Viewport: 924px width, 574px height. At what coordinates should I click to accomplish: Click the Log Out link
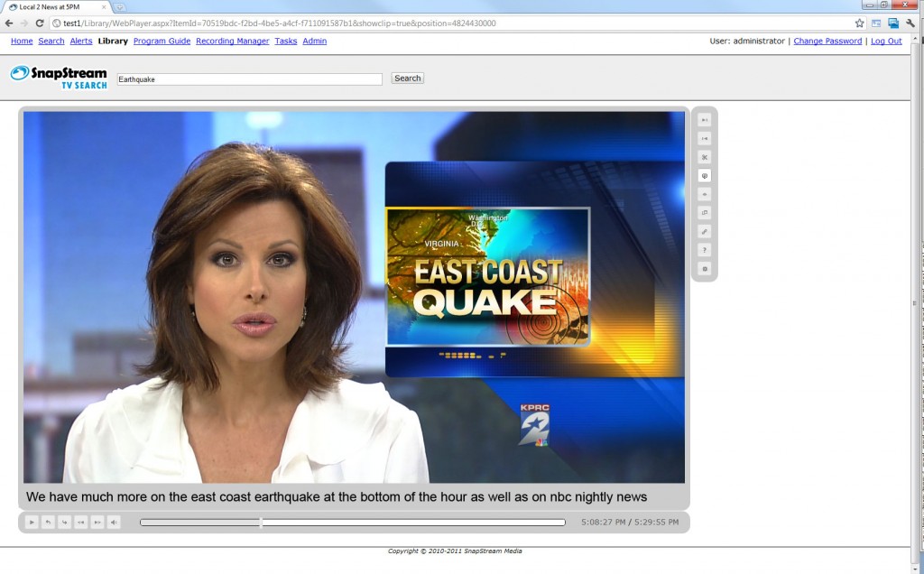point(886,42)
